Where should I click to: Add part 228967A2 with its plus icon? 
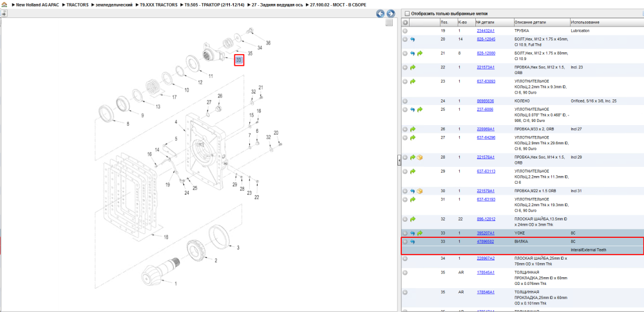click(x=405, y=258)
